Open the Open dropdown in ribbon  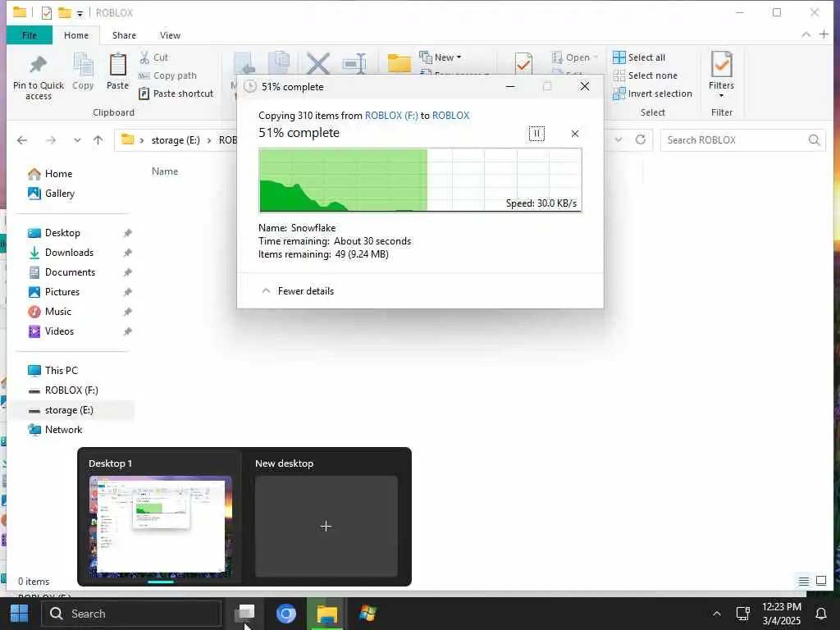573,57
